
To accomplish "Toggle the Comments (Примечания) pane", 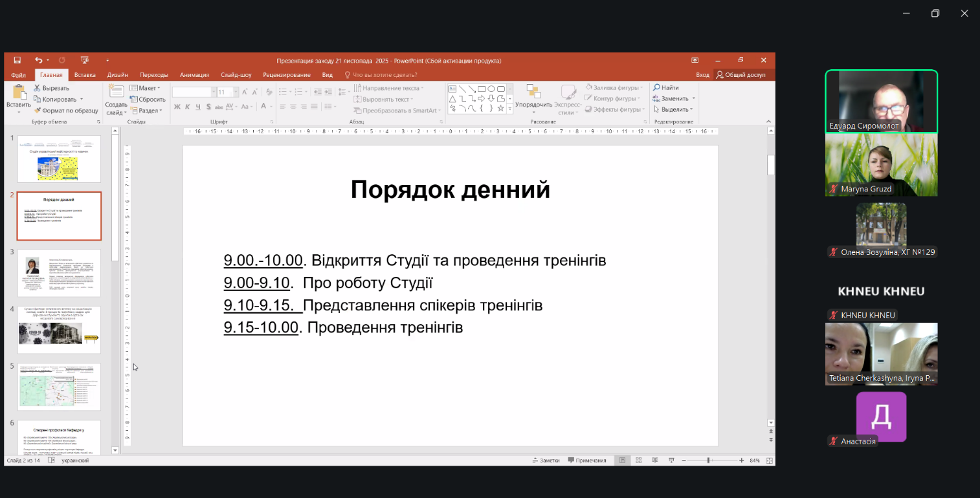I will [587, 460].
